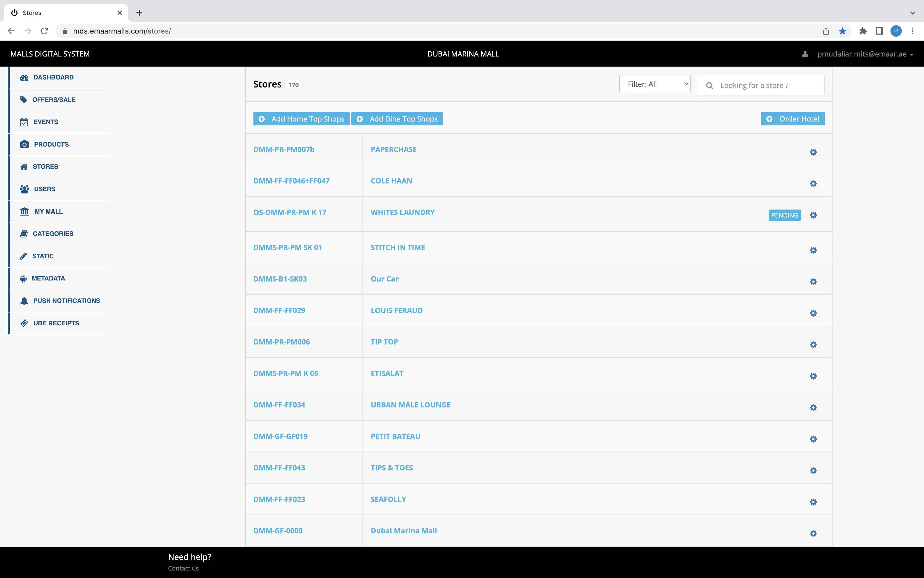Viewport: 924px width, 578px height.
Task: Open gear menu for STITCH IN TIME
Action: point(813,250)
